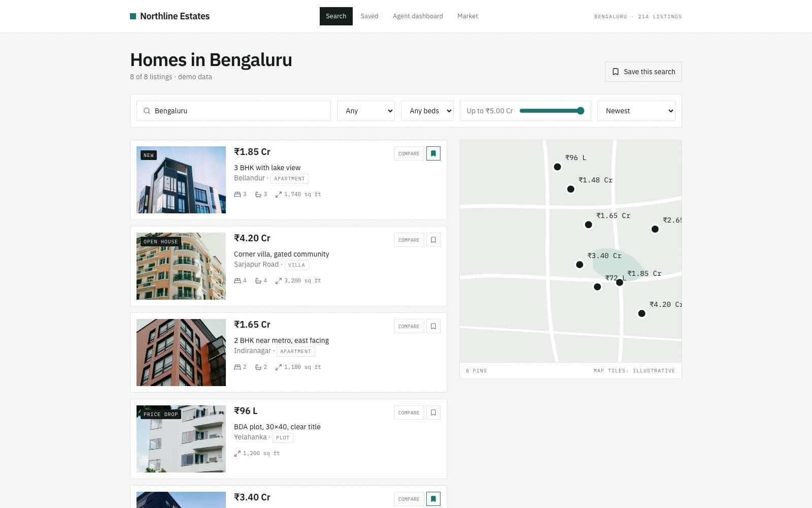Open the Indiranagar brick apartment thumbnail
The height and width of the screenshot is (508, 812).
click(181, 353)
